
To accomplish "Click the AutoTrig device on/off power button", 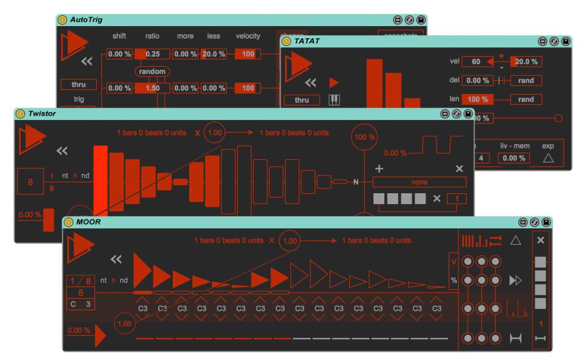I will pyautogui.click(x=62, y=20).
